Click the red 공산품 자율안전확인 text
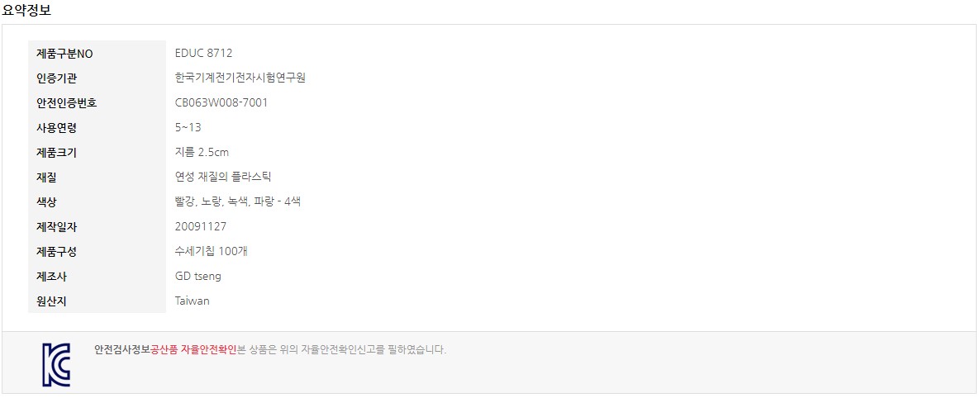Image resolution: width=980 pixels, height=398 pixels. coord(193,349)
